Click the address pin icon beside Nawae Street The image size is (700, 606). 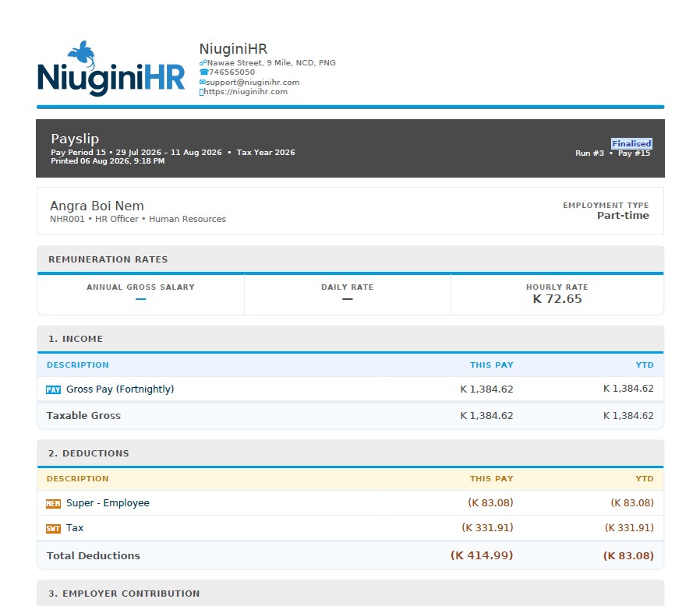203,63
